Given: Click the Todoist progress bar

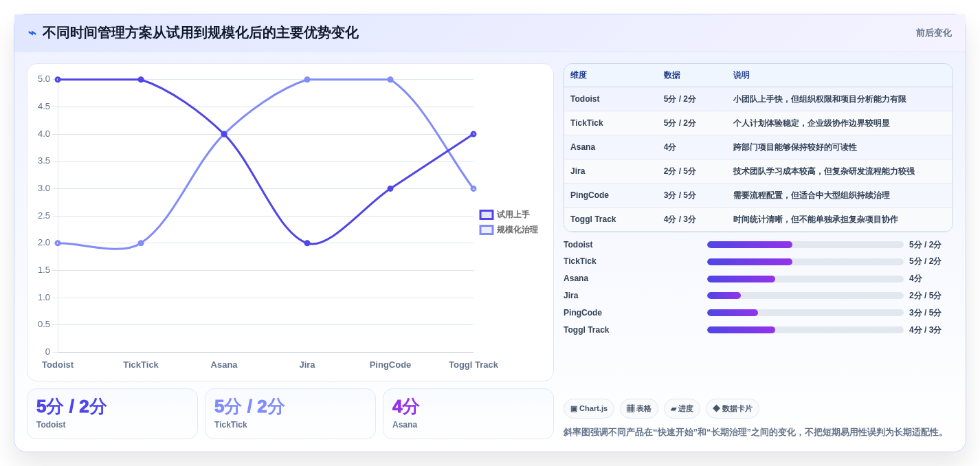Looking at the screenshot, I should [x=805, y=245].
